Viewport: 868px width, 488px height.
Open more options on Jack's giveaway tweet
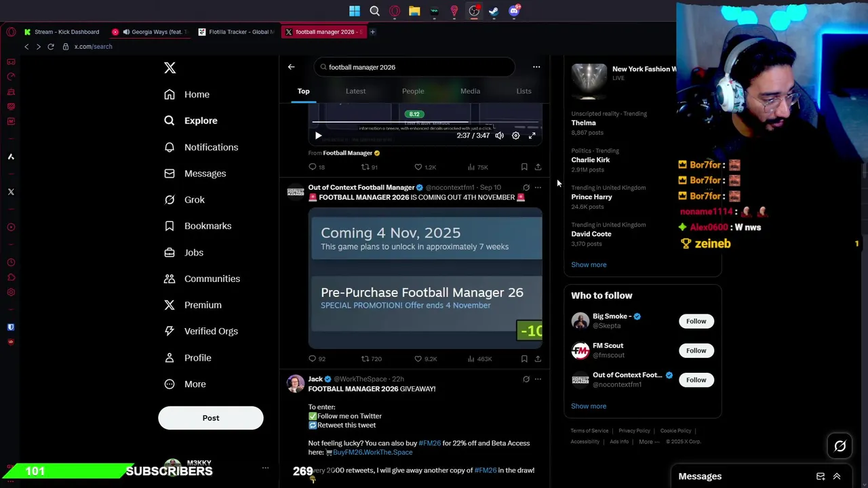[538, 379]
